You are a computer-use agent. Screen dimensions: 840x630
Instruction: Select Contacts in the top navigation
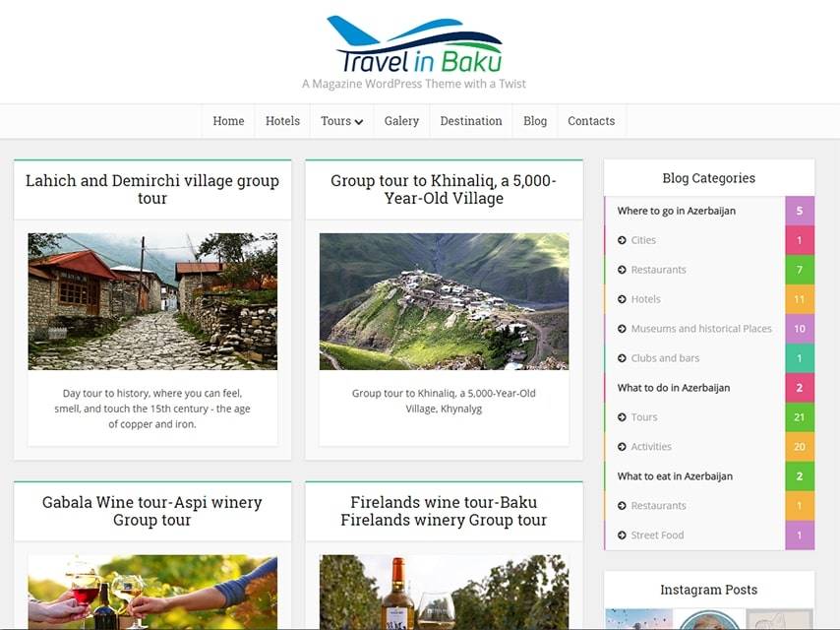coord(591,121)
